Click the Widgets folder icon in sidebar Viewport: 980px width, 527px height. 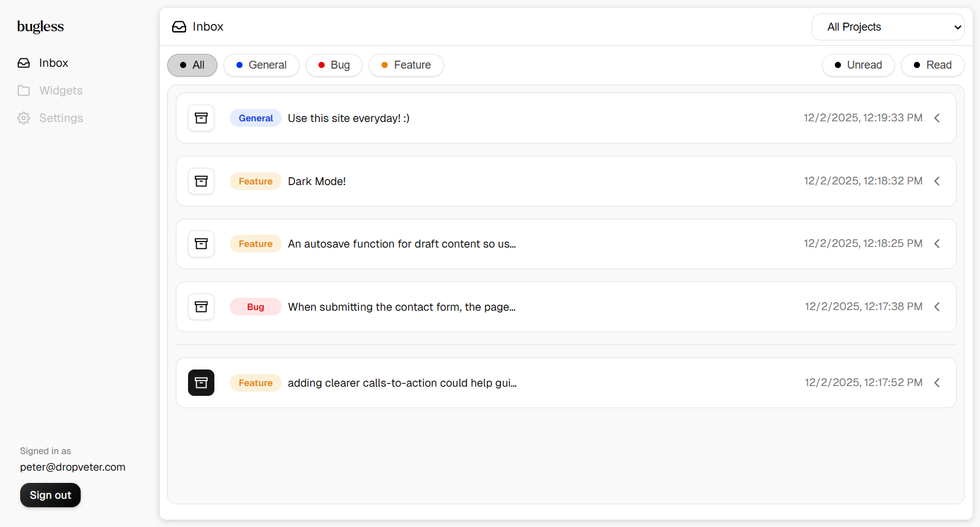coord(24,91)
